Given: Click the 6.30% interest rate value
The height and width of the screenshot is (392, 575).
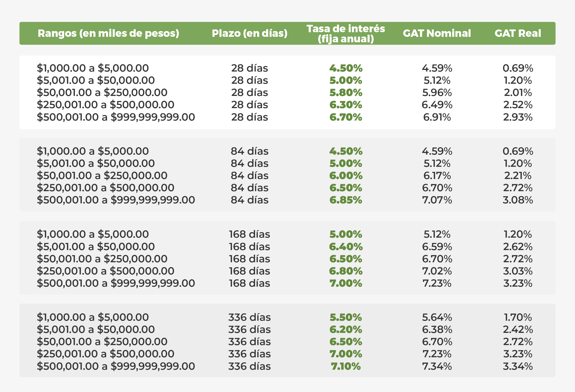Looking at the screenshot, I should coord(346,105).
